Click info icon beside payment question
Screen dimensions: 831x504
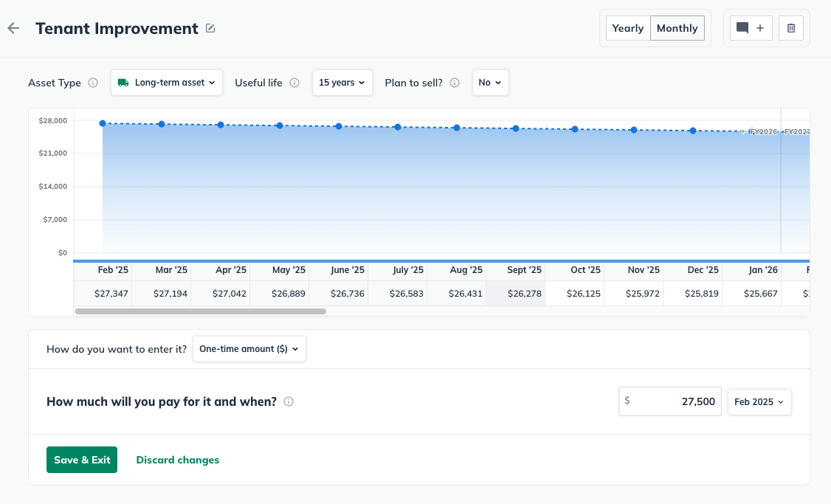289,402
